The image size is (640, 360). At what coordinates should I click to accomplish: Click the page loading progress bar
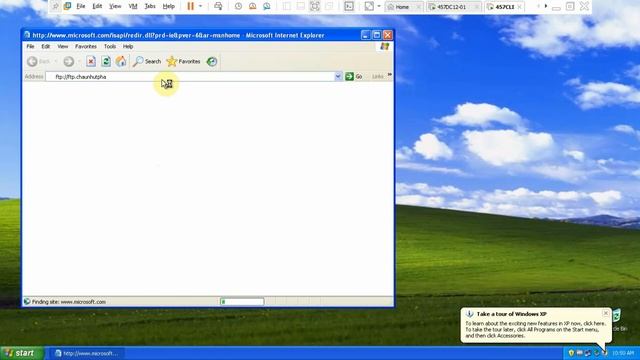click(242, 302)
